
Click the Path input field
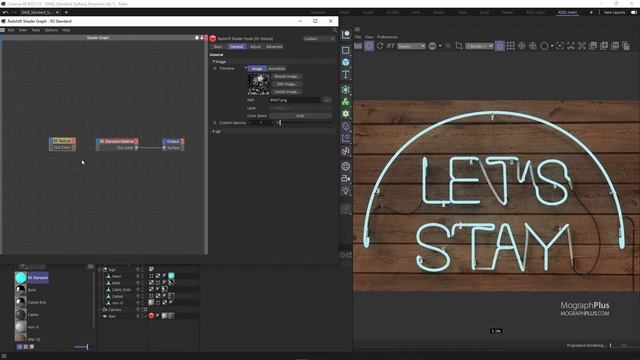click(x=294, y=100)
